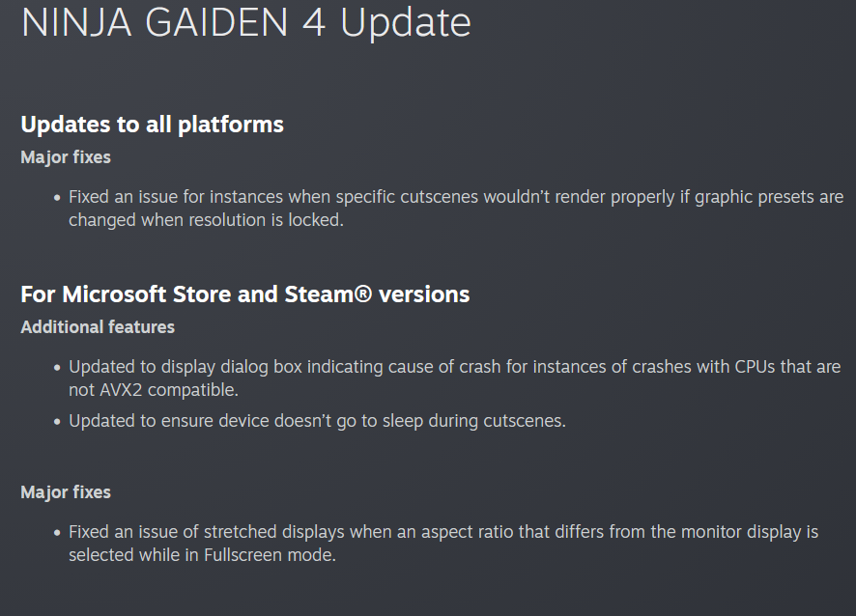Screen dimensions: 856x616
Task: Click the second 'Major fixes' subheading
Action: [66, 492]
